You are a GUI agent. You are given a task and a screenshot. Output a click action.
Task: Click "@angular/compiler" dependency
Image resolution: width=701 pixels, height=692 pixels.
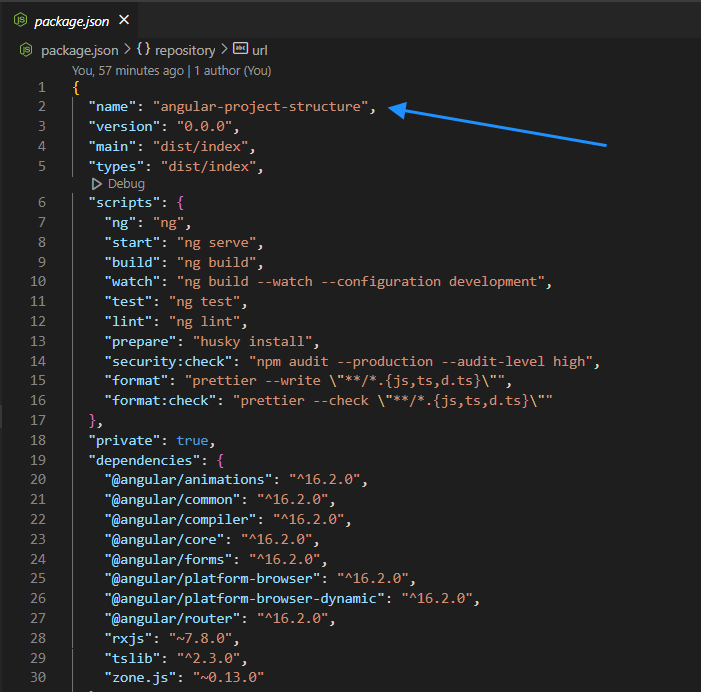click(180, 520)
